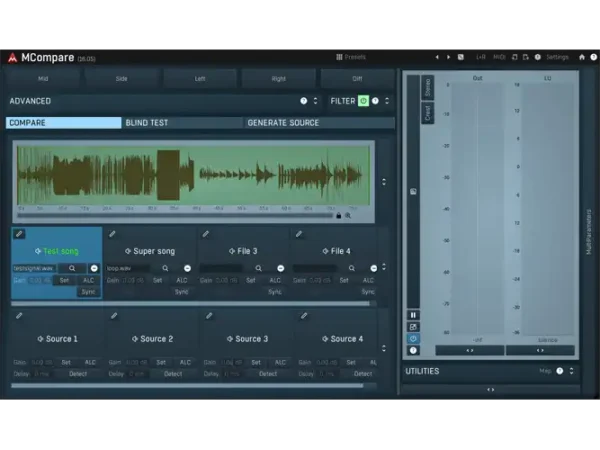Click the loop.wav filename field
The image size is (600, 450).
pos(128,268)
